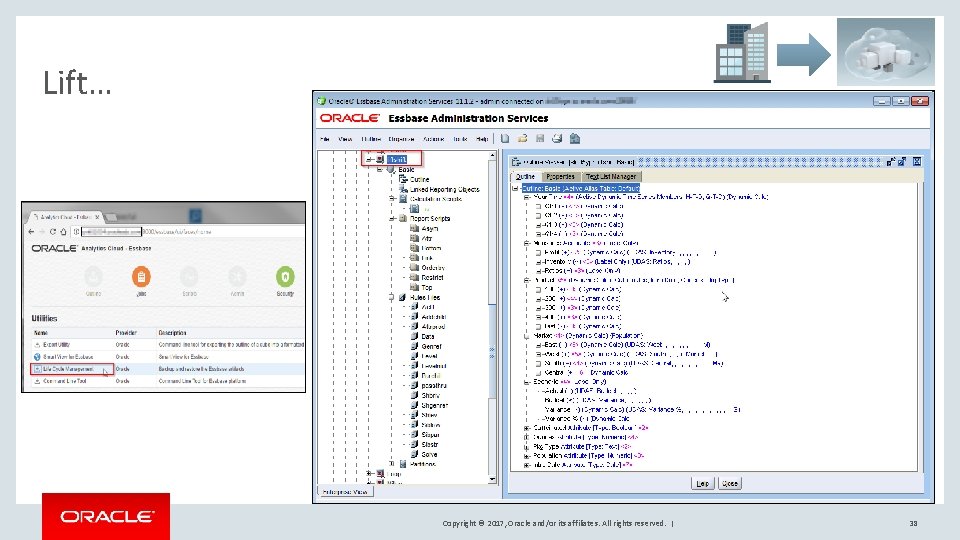Select Outline: Basic highlighted row
Viewport: 960px width, 540px height.
point(580,188)
